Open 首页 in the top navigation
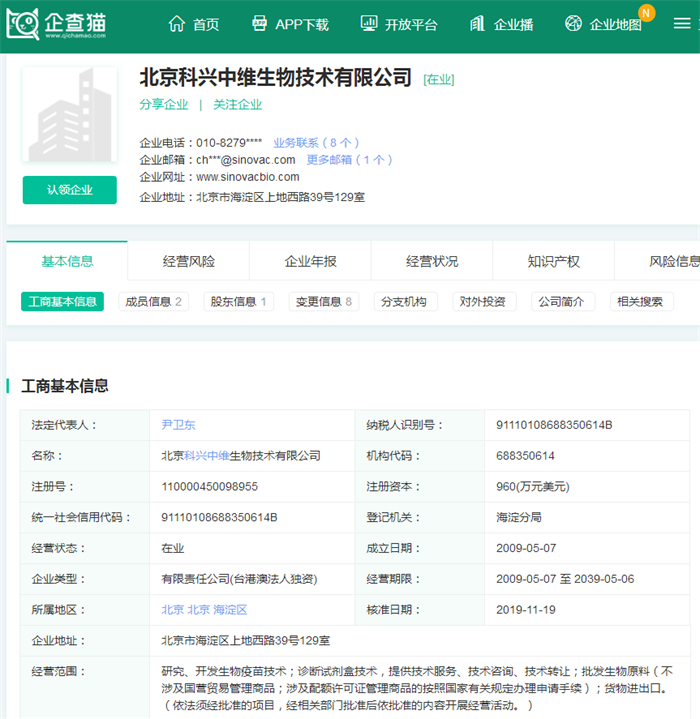The image size is (700, 719). click(206, 24)
